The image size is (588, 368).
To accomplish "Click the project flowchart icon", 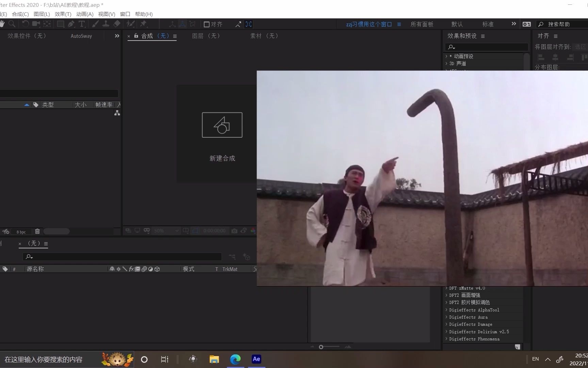I will (117, 113).
